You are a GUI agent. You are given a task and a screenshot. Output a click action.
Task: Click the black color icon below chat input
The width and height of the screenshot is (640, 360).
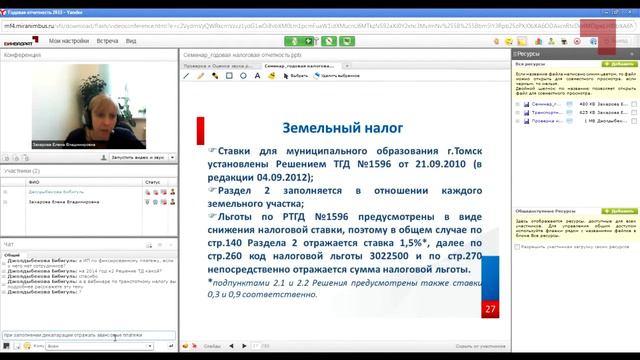tap(6, 346)
